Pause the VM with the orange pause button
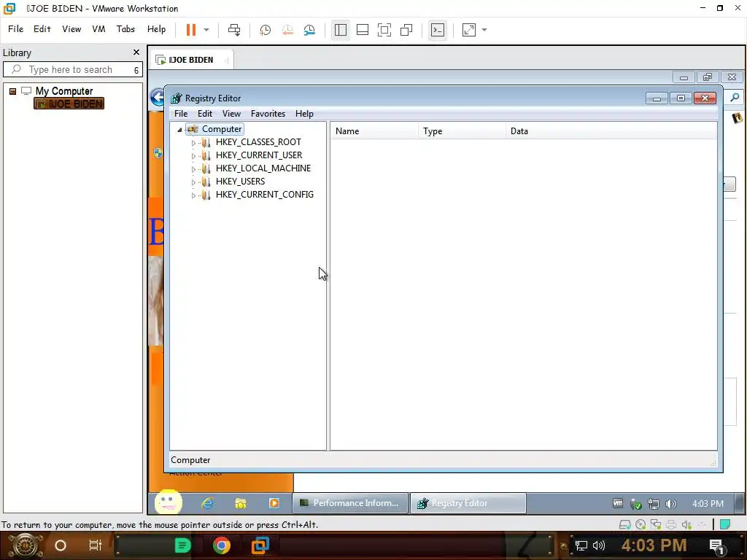This screenshot has height=560, width=747. pyautogui.click(x=190, y=29)
